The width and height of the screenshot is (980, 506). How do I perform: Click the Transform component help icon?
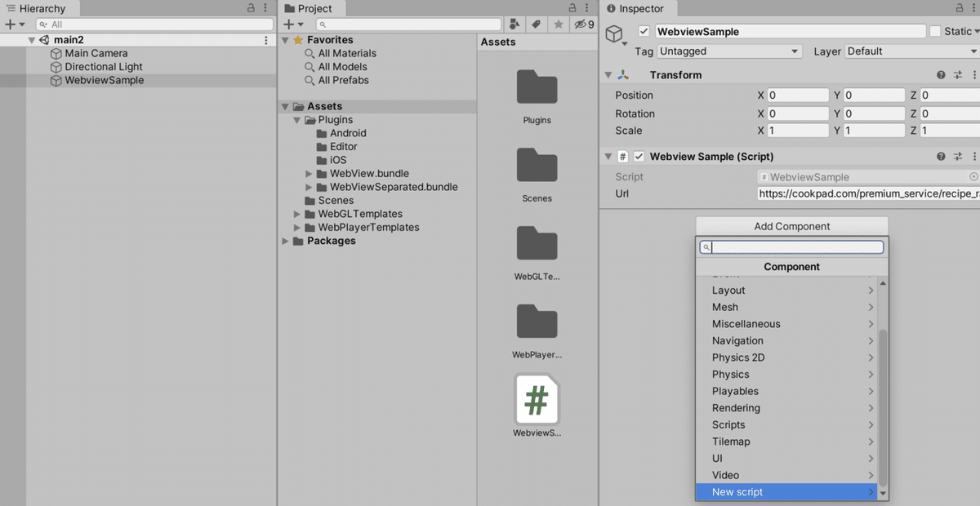coord(939,74)
